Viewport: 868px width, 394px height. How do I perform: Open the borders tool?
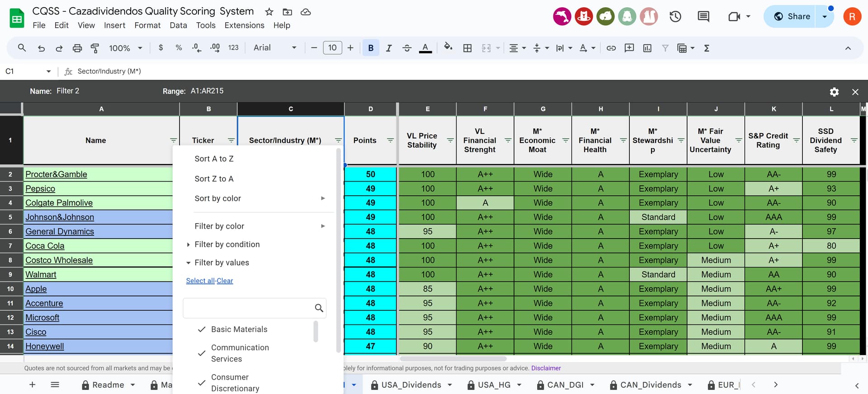(467, 48)
